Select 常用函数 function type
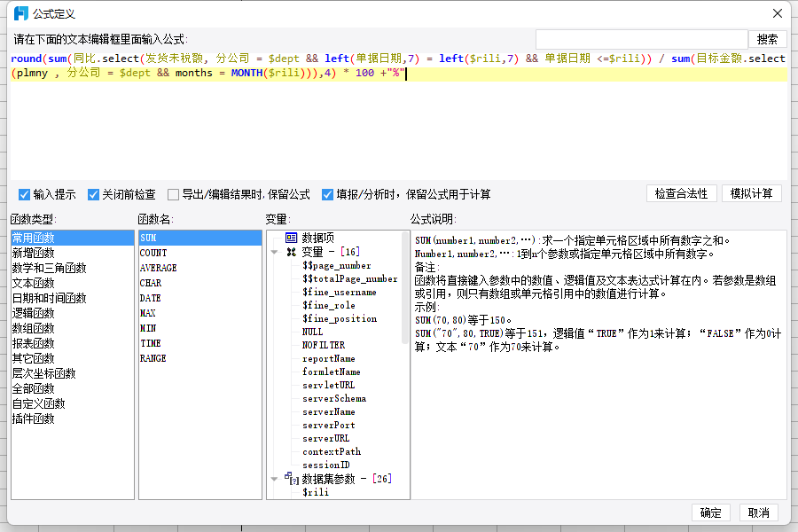The width and height of the screenshot is (798, 532). 73,238
